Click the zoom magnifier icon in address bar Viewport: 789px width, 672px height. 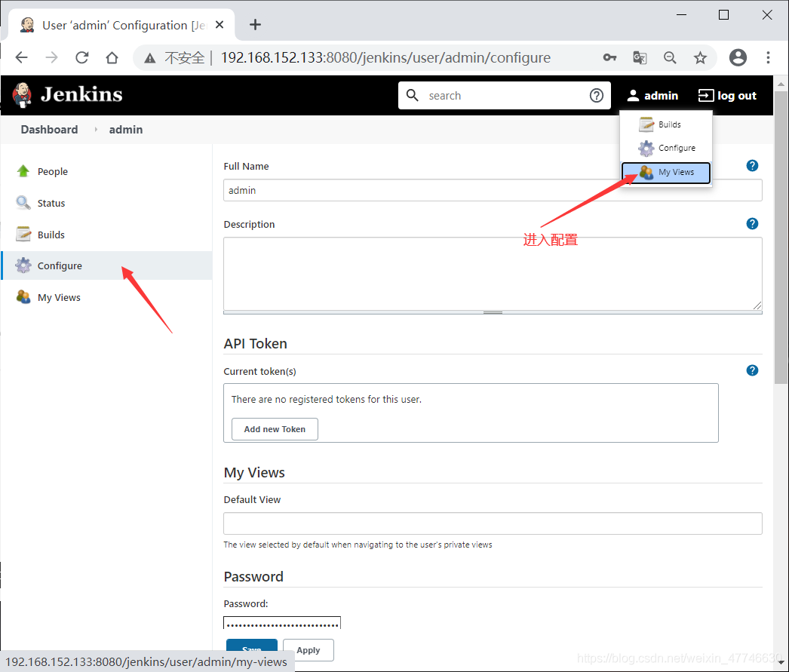670,57
